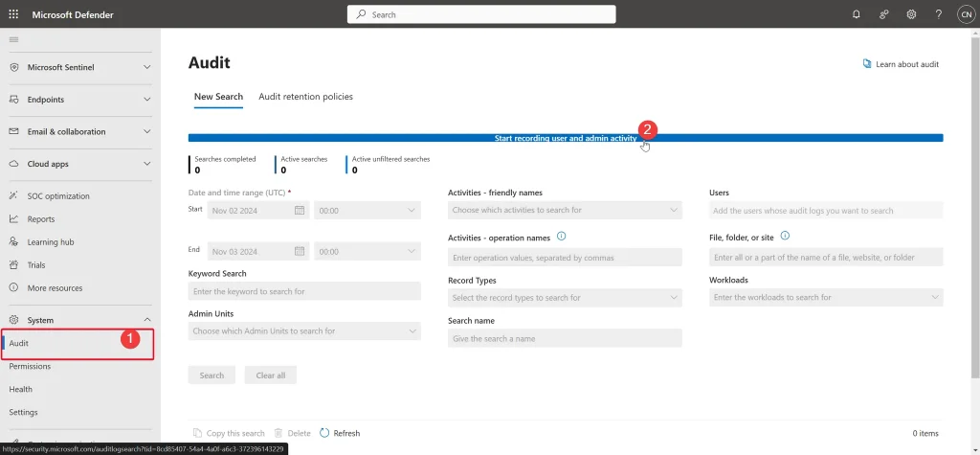Click the search magnifier icon in top bar
This screenshot has height=455, width=980.
(x=361, y=14)
